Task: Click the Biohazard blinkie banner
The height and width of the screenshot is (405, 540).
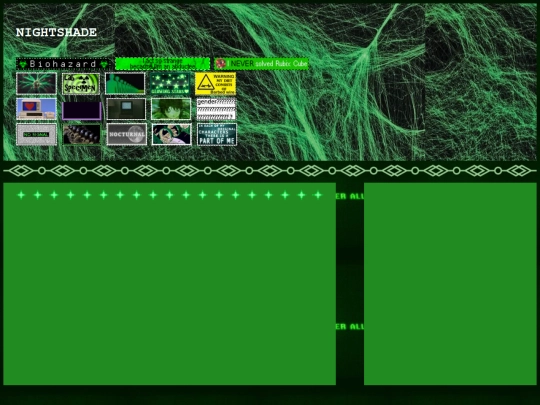Action: (63, 64)
